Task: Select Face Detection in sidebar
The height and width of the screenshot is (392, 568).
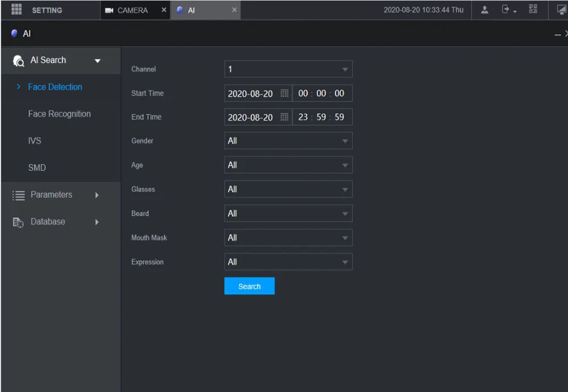Action: (55, 87)
